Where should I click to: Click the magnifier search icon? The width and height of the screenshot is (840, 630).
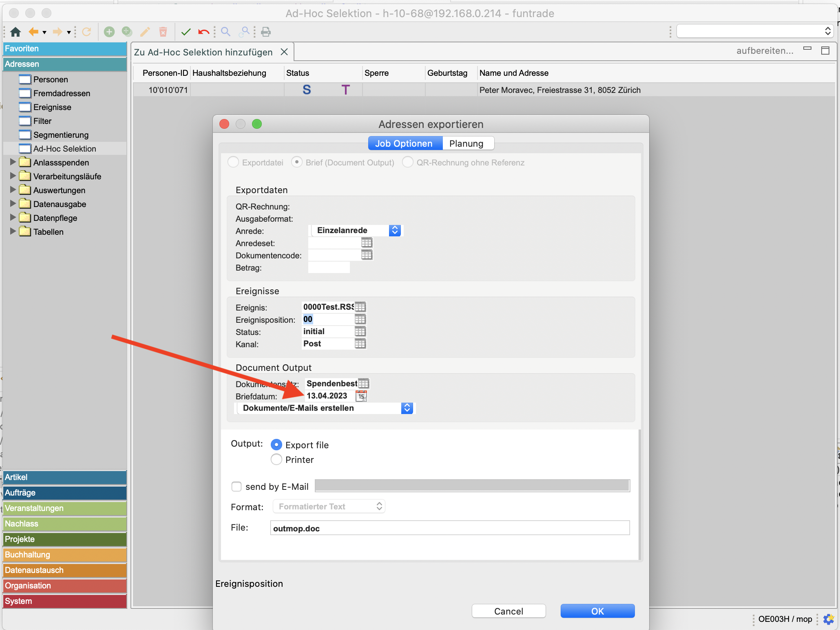click(225, 32)
